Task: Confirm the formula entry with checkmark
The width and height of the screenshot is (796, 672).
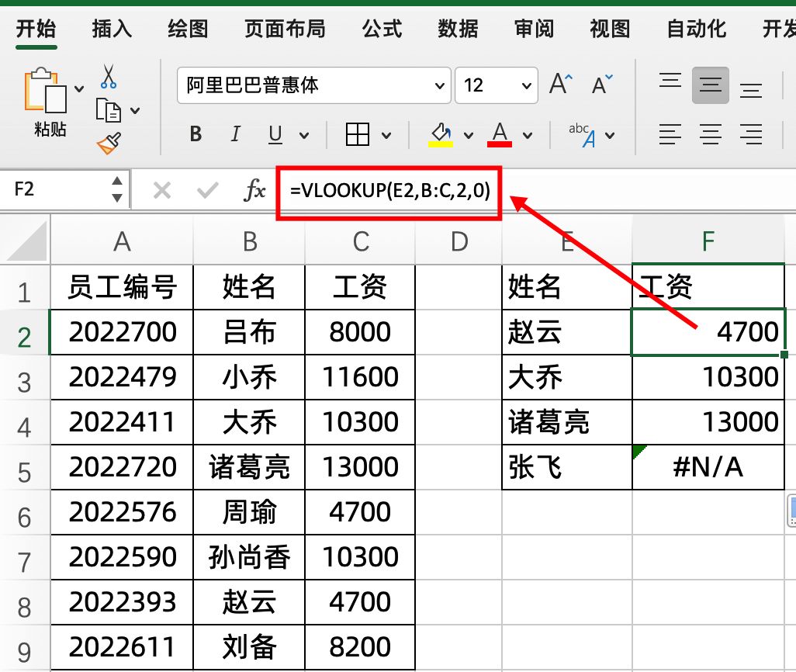Action: tap(207, 190)
